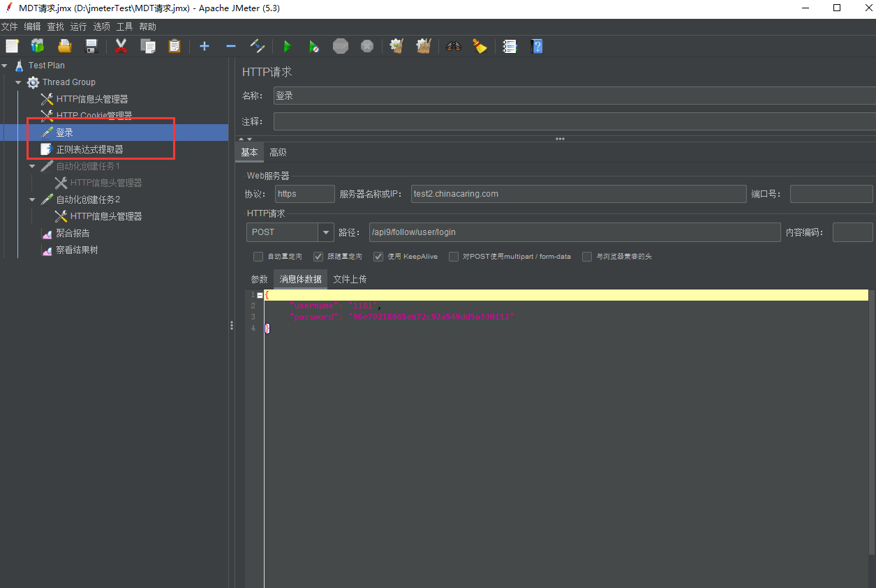This screenshot has height=588, width=876.
Task: Select the 消息体数据 tab
Action: (300, 279)
